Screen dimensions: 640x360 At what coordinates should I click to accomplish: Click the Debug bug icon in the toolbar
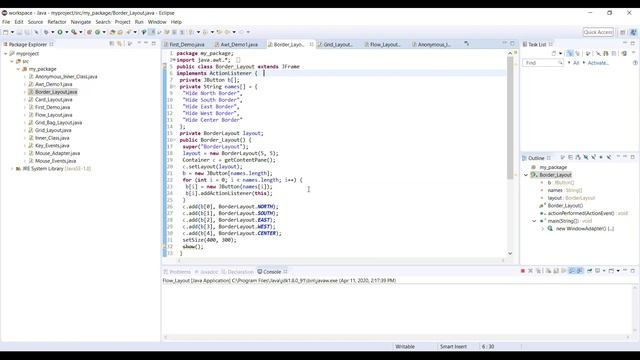coord(46,32)
